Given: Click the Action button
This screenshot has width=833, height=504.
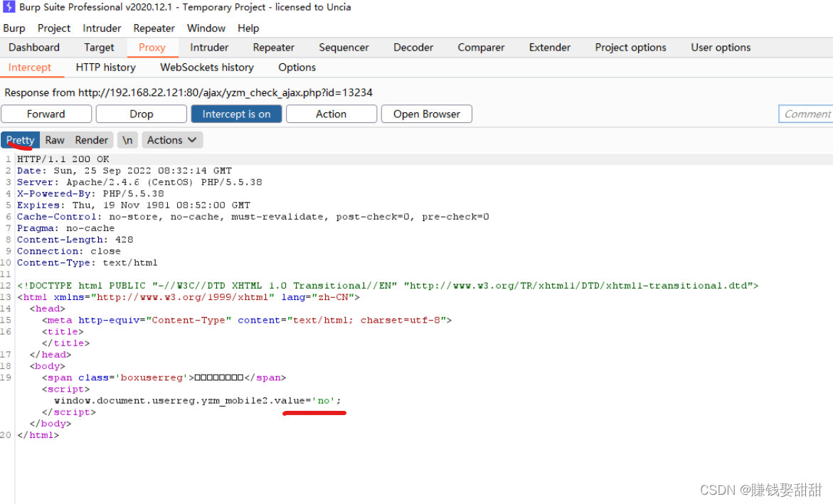Looking at the screenshot, I should [331, 114].
